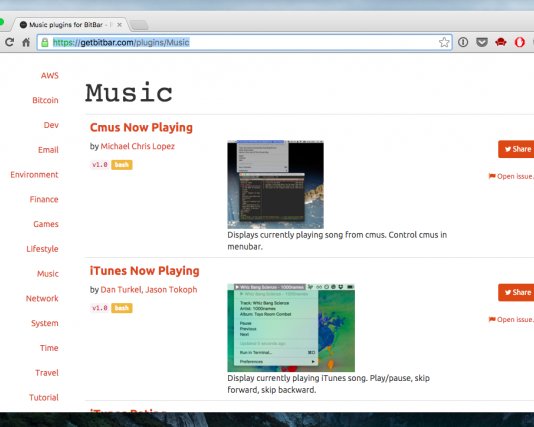Click the Music page heading
This screenshot has height=427, width=534.
point(129,93)
